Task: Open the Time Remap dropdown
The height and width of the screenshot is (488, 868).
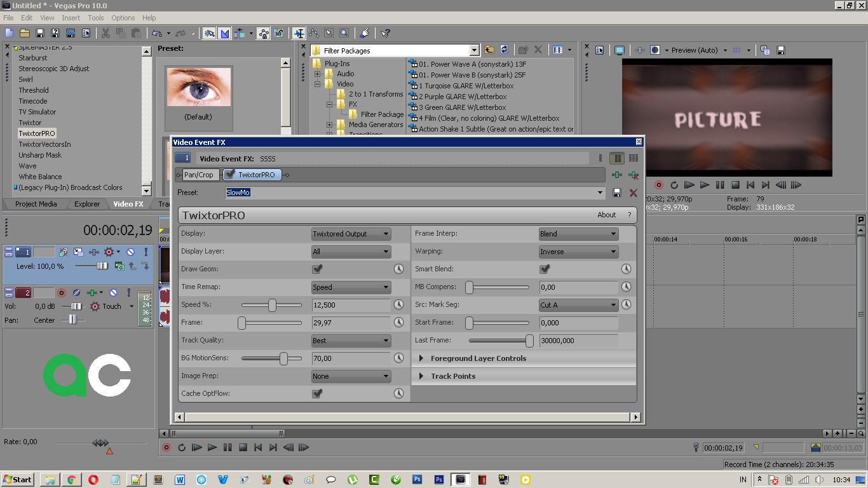Action: 351,287
